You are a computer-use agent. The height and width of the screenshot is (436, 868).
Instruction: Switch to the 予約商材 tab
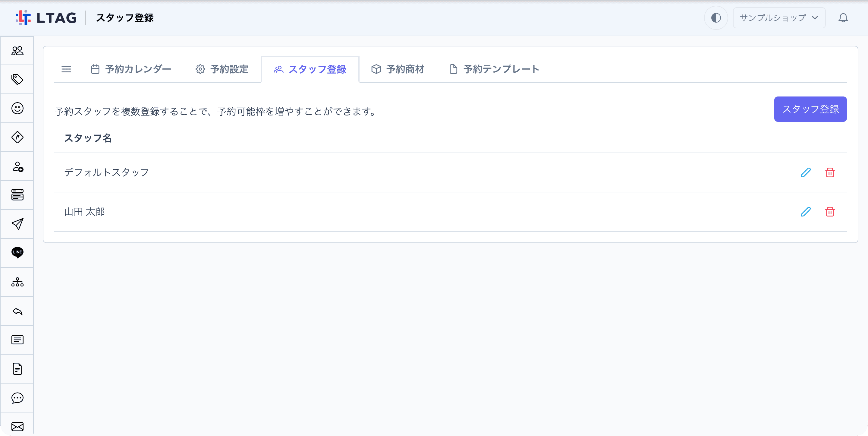point(398,69)
